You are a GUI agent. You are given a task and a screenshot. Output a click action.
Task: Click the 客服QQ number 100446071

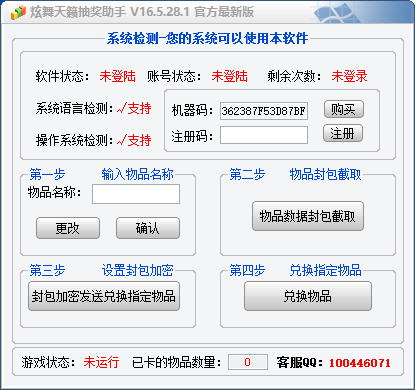[360, 363]
